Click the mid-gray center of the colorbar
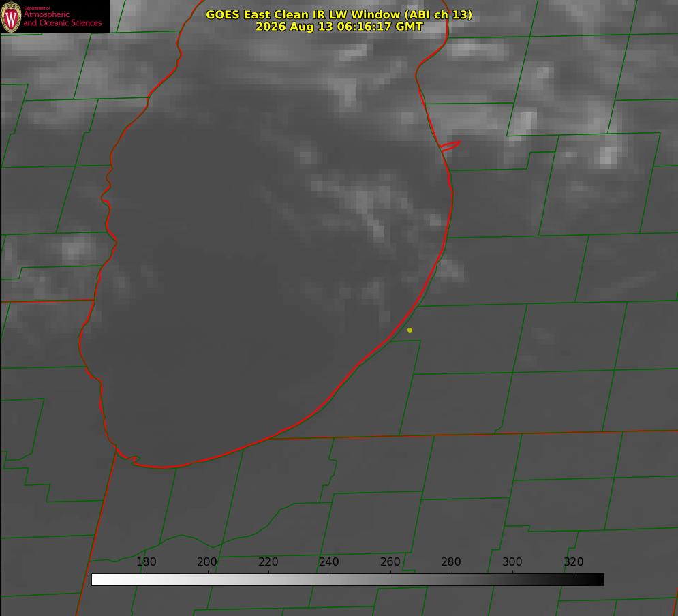The height and width of the screenshot is (616, 678). tap(348, 580)
